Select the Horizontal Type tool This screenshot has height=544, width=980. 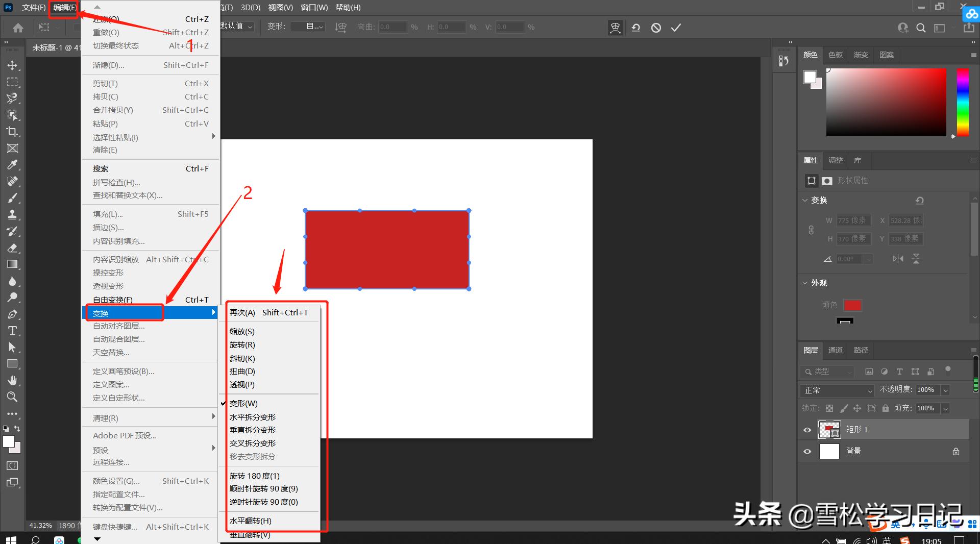point(12,331)
